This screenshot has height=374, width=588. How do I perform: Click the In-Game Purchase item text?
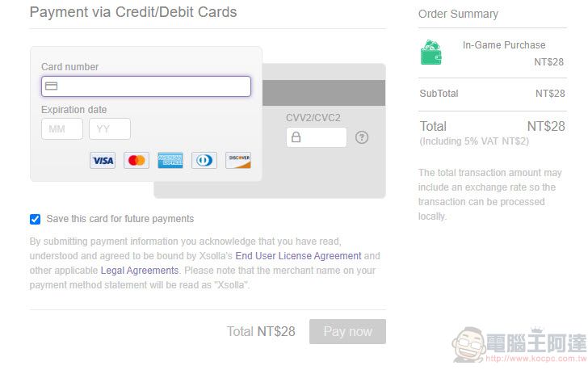pyautogui.click(x=504, y=45)
